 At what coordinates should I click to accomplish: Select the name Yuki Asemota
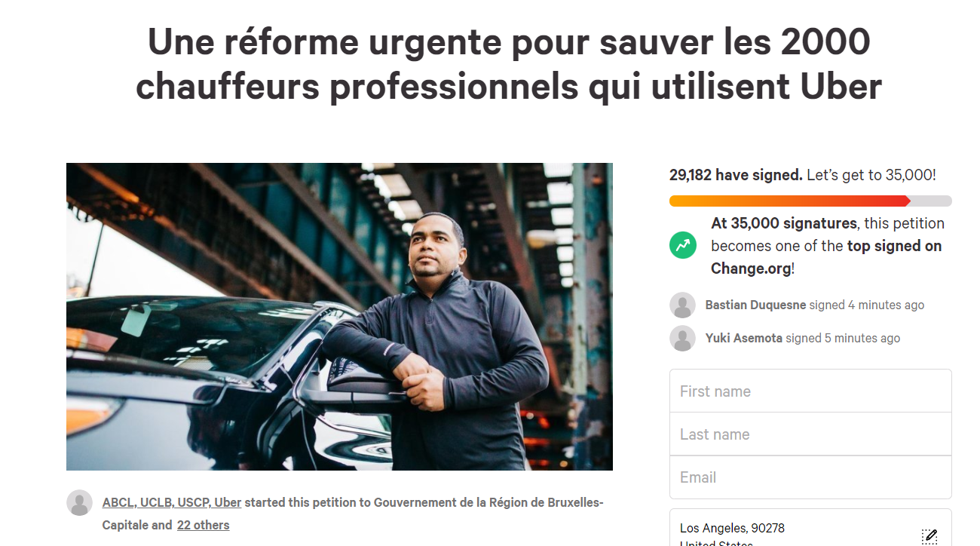[744, 338]
